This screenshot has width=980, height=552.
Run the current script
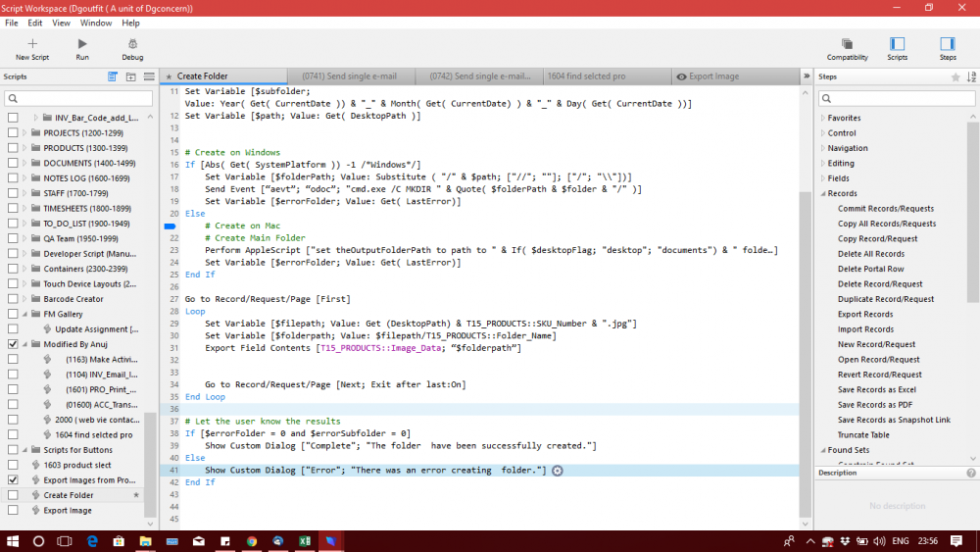(x=82, y=44)
